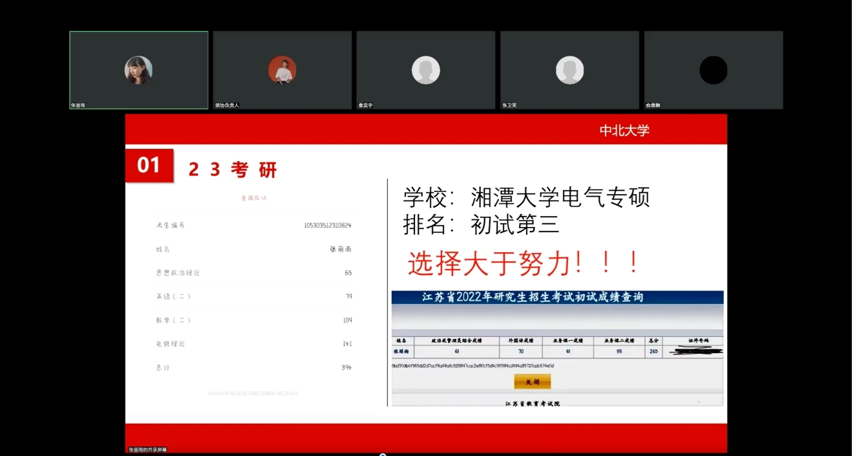Select the 总分 394 score row
The image size is (868, 456).
253,367
